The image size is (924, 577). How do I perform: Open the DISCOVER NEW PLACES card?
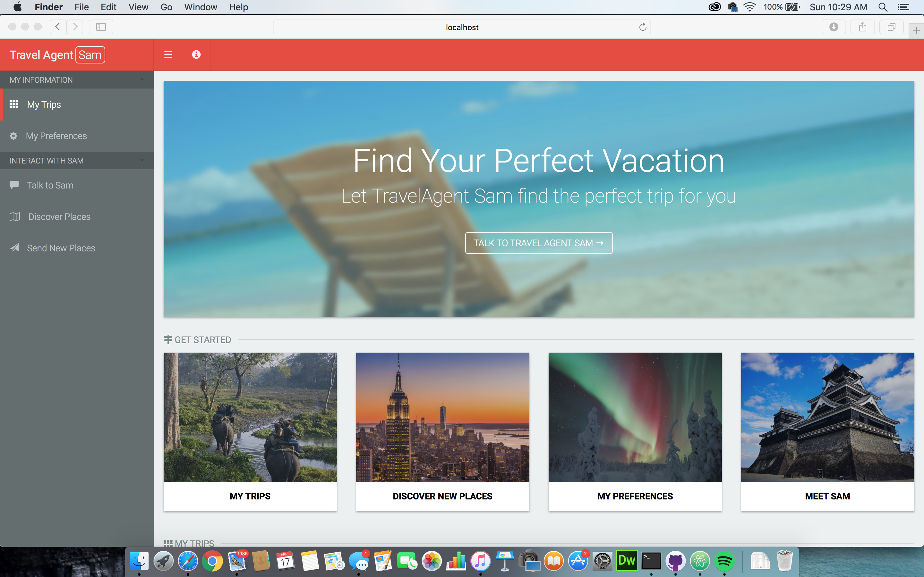[442, 431]
